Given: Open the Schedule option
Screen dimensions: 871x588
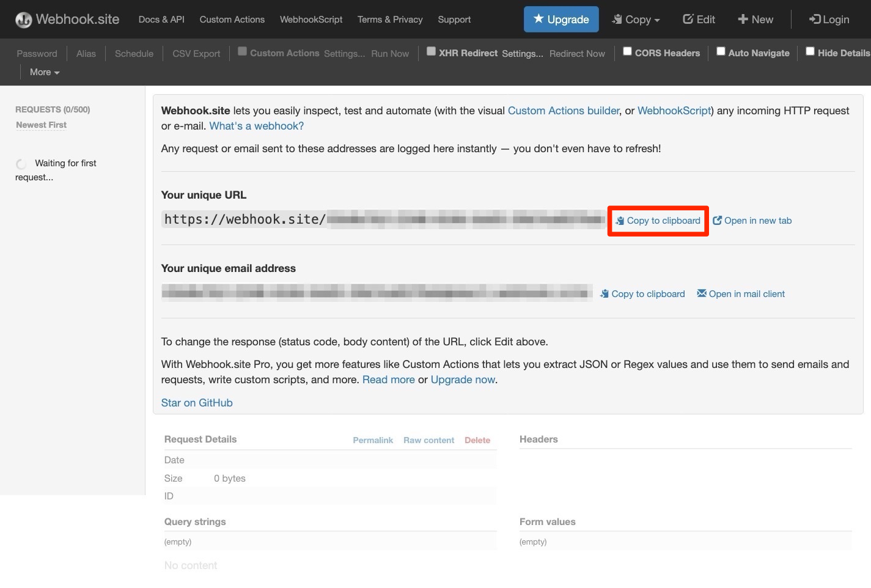Looking at the screenshot, I should [x=134, y=54].
